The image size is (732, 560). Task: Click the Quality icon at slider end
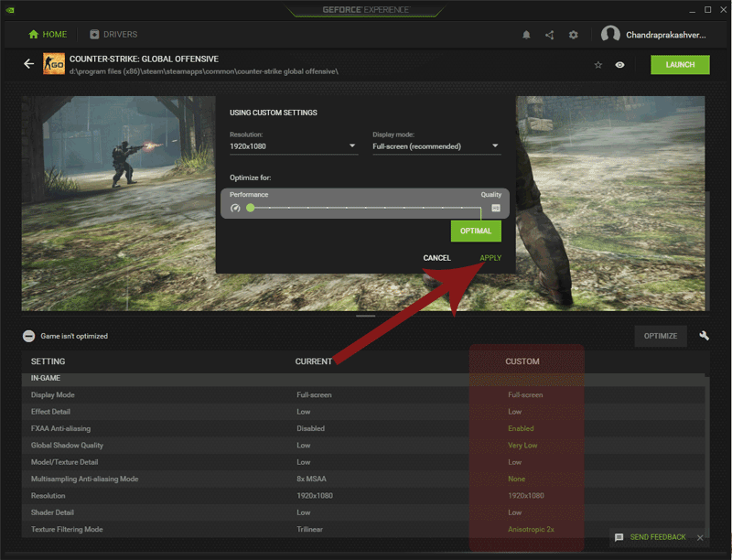click(496, 208)
